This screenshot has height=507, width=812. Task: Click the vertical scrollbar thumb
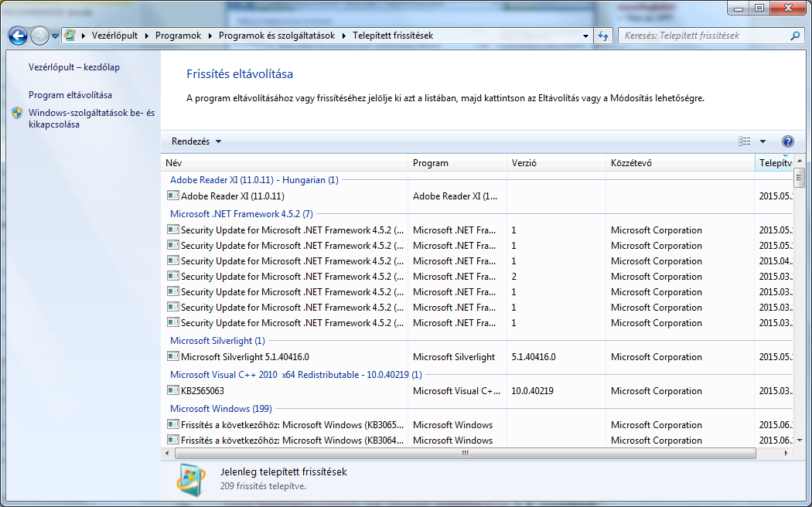click(799, 178)
